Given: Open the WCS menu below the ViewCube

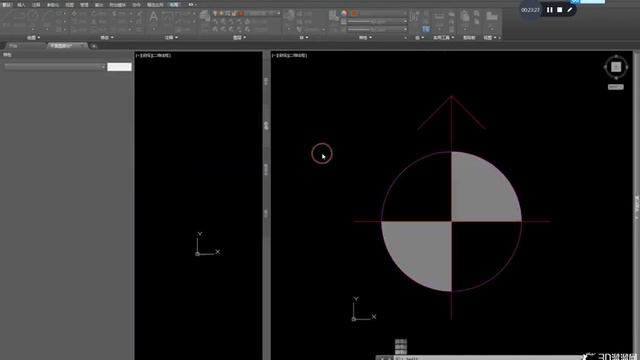Looking at the screenshot, I should click(x=616, y=87).
